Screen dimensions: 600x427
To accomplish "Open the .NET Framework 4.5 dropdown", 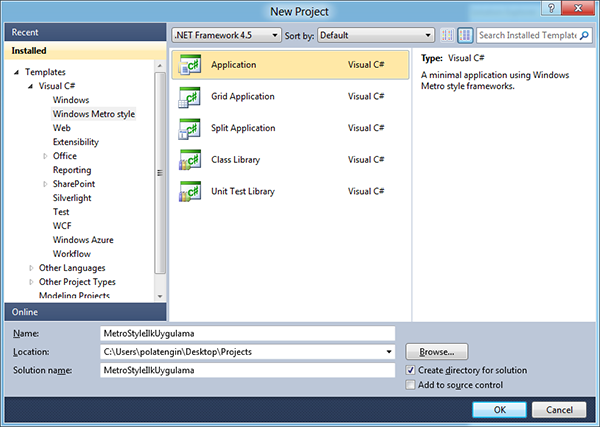I will (x=226, y=35).
